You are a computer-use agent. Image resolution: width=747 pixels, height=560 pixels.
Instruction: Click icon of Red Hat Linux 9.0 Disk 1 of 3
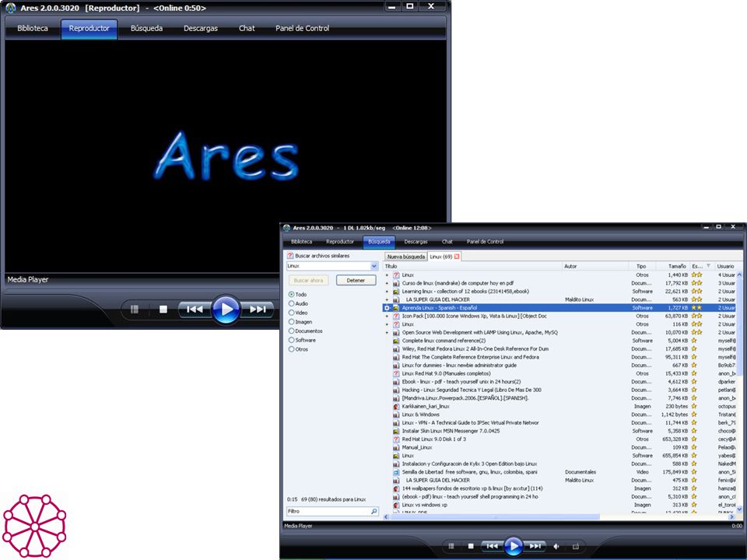(x=396, y=439)
